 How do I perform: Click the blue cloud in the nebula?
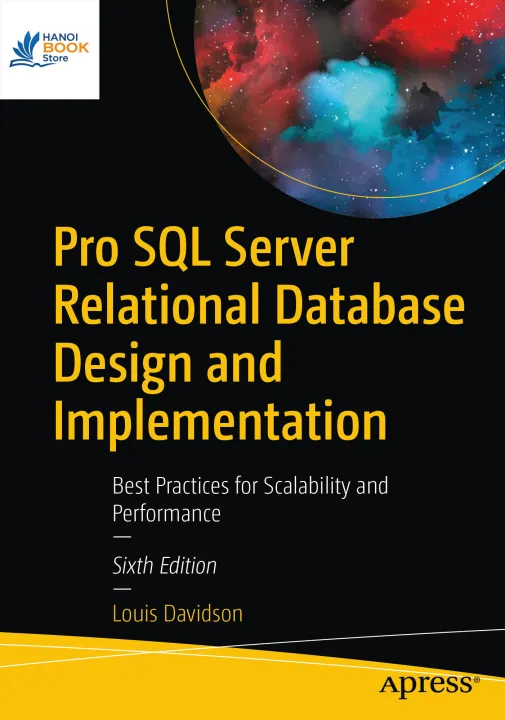coord(349,99)
